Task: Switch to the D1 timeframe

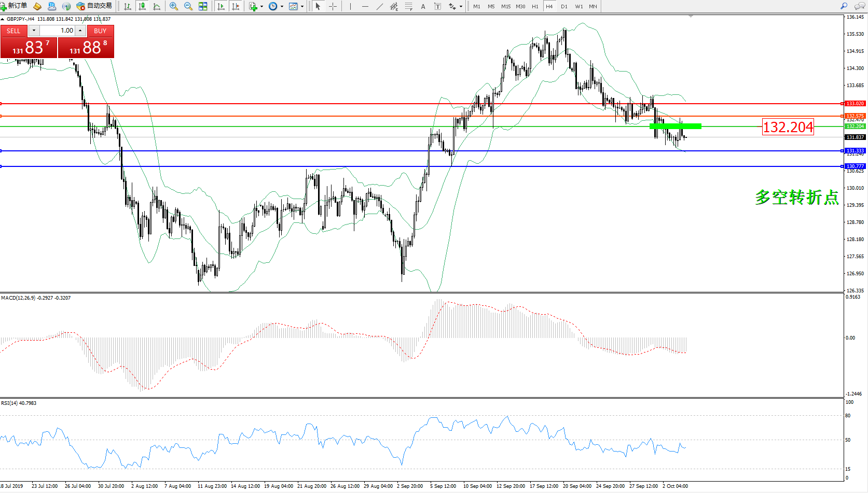Action: click(564, 6)
